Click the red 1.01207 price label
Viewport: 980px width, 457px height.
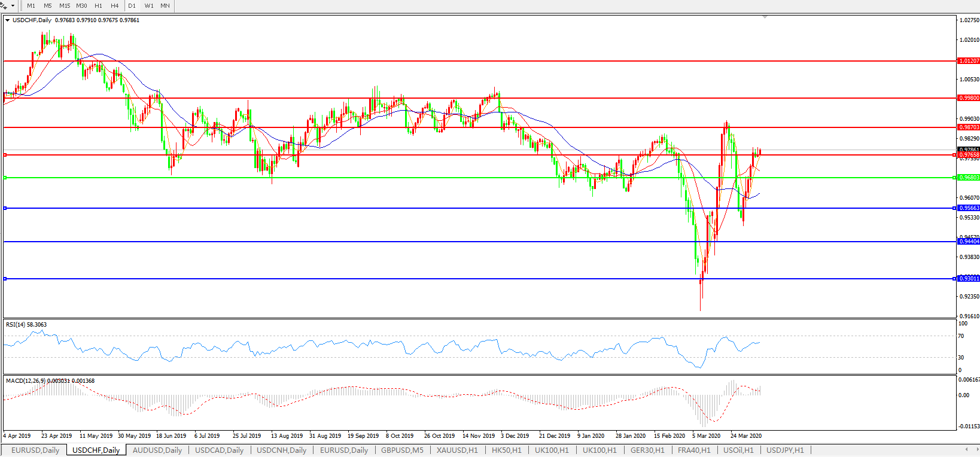969,61
